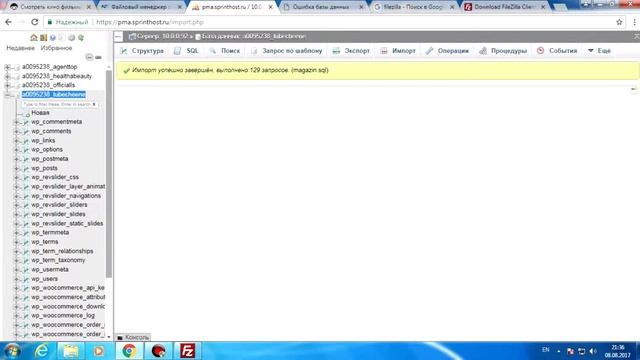The height and width of the screenshot is (360, 640).
Task: Open the Windows Start menu
Action: (x=12, y=351)
